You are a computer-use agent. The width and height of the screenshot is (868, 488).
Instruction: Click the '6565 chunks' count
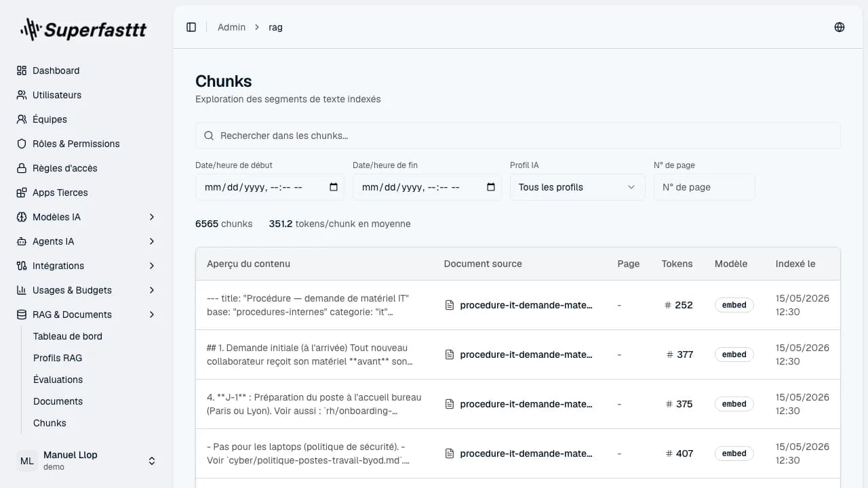coord(224,224)
